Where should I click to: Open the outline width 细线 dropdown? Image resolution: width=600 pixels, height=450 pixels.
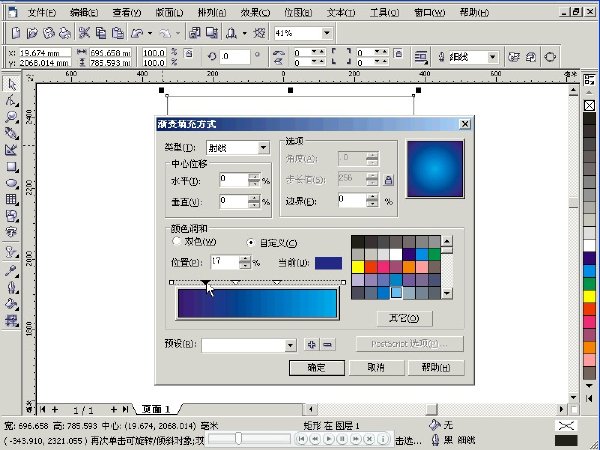(x=493, y=57)
